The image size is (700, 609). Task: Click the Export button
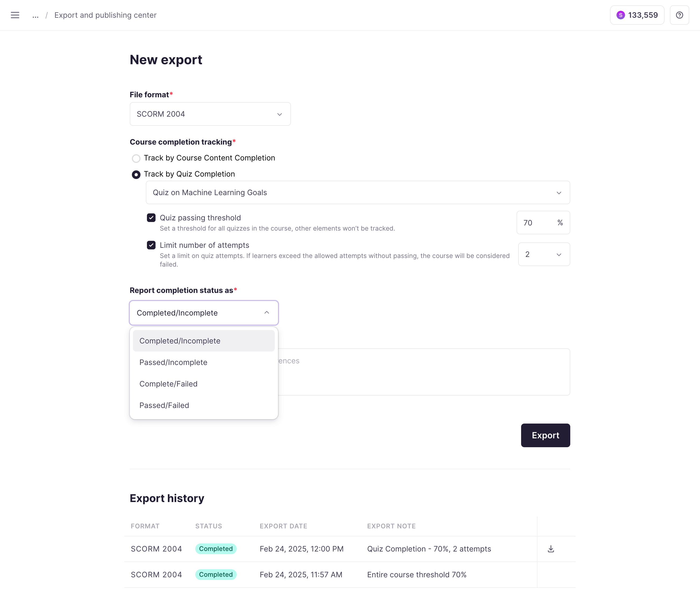(x=546, y=435)
